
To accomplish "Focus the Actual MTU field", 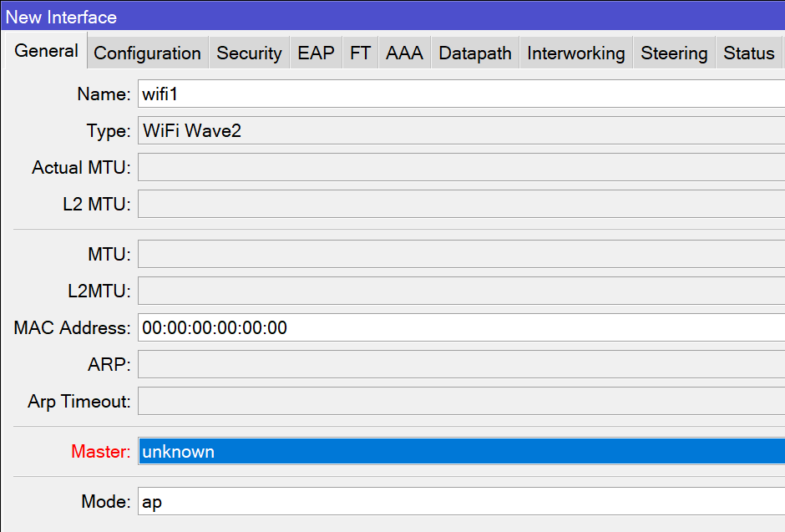I will pos(461,167).
